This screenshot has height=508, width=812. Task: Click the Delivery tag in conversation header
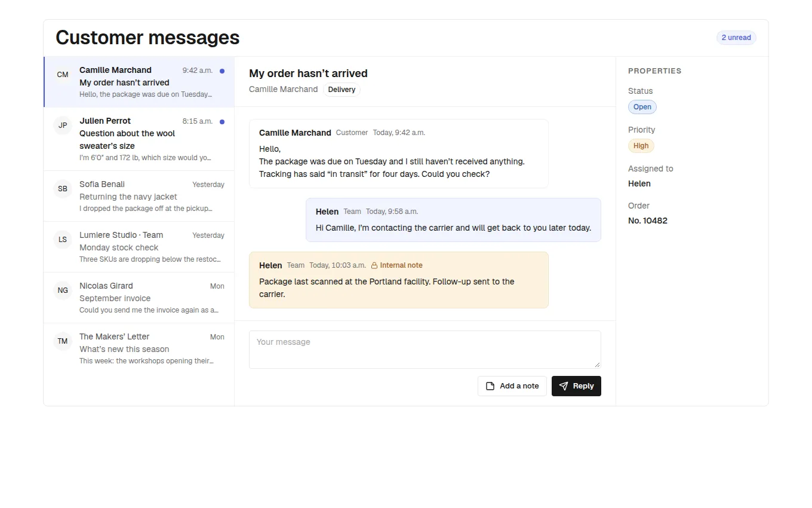coord(342,90)
